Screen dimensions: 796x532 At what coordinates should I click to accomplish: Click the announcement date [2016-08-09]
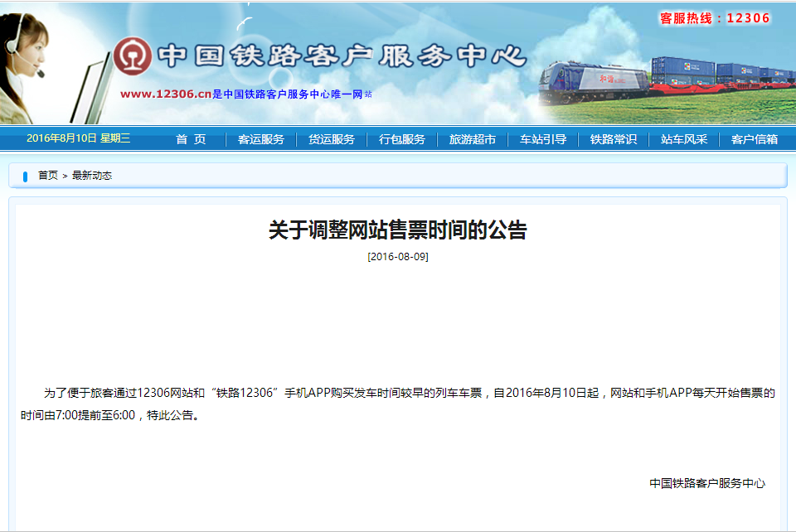(398, 257)
